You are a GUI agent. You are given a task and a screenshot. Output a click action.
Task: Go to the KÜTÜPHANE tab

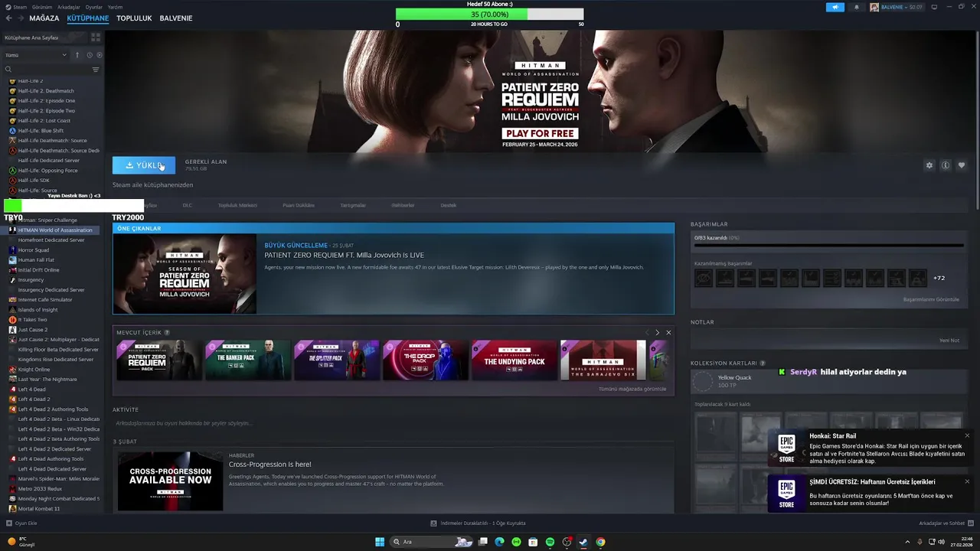[x=88, y=18]
